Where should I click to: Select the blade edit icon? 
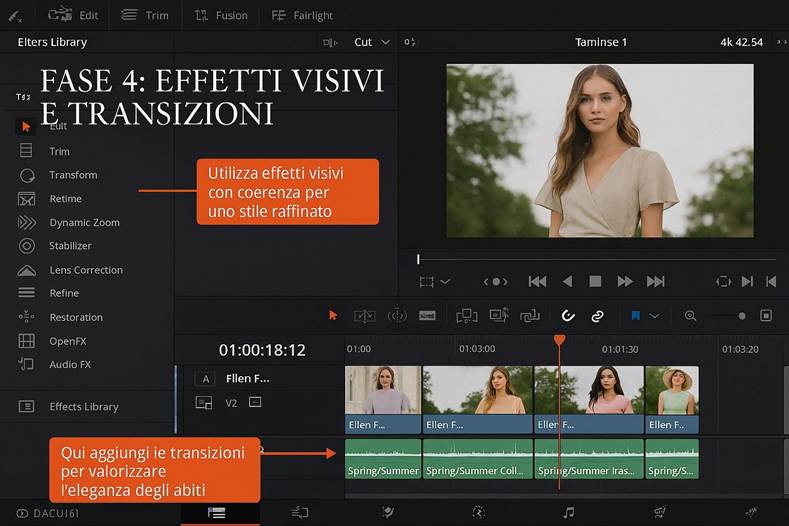[427, 316]
